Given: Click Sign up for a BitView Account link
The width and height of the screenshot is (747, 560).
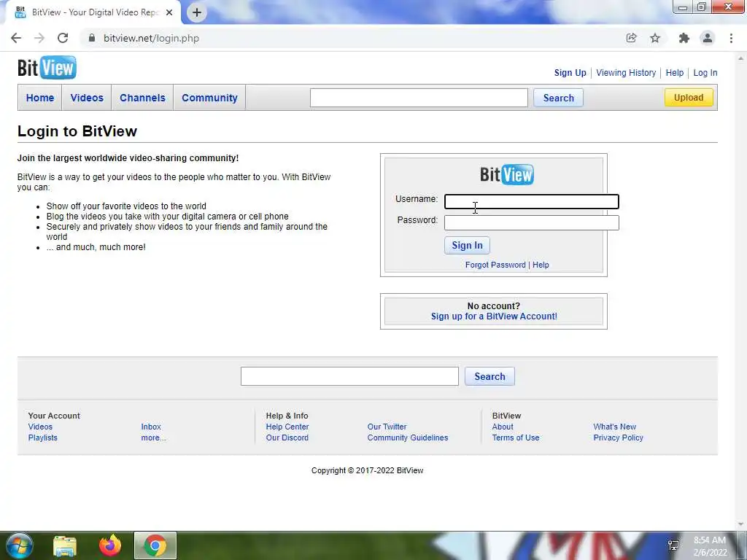Looking at the screenshot, I should click(x=494, y=316).
